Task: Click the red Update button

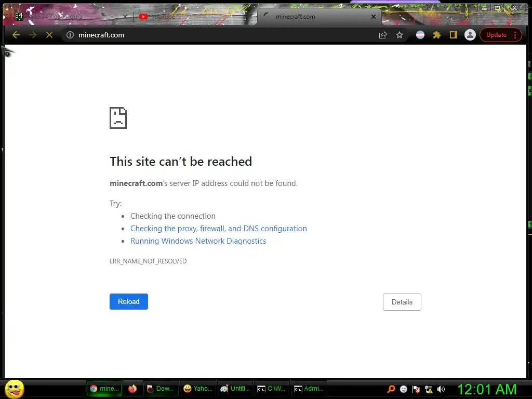Action: click(496, 35)
